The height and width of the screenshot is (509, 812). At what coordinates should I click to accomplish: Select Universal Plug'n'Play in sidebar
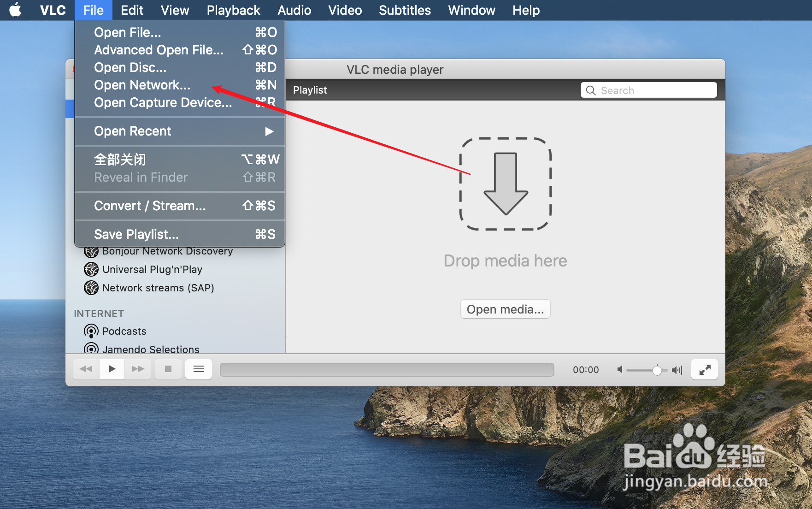(152, 269)
